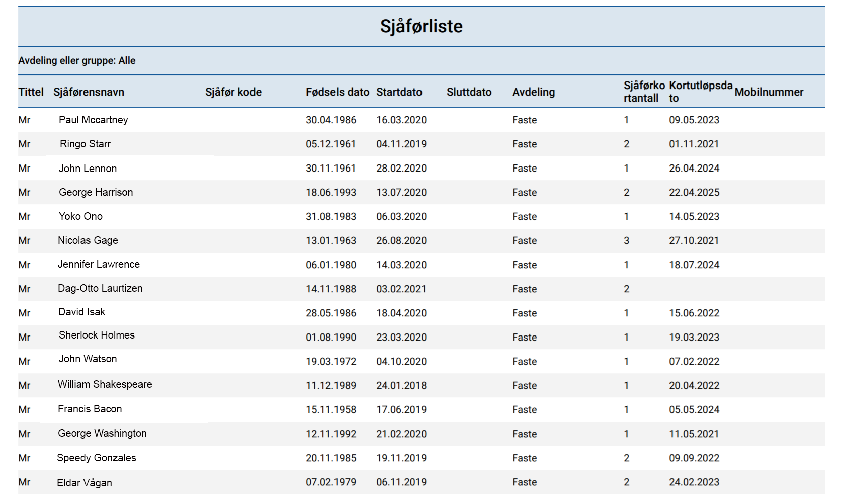Click card expiry date 27.10.2021
Screen dimensions: 841x504
tap(694, 240)
